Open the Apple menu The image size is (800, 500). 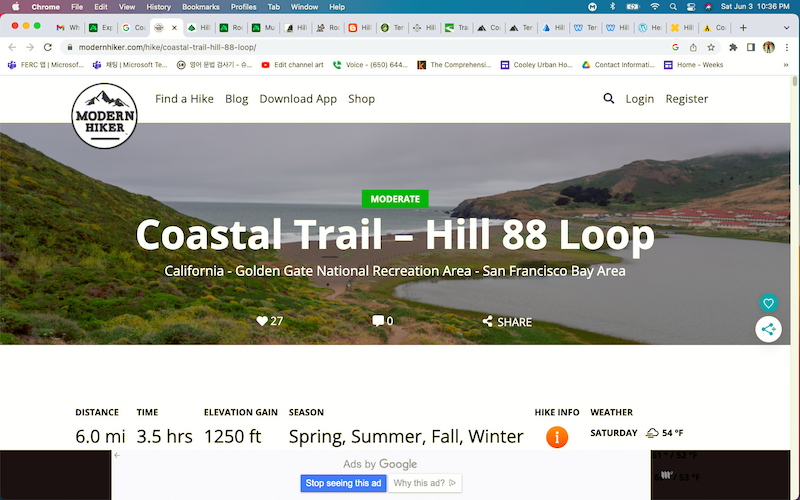pyautogui.click(x=16, y=7)
